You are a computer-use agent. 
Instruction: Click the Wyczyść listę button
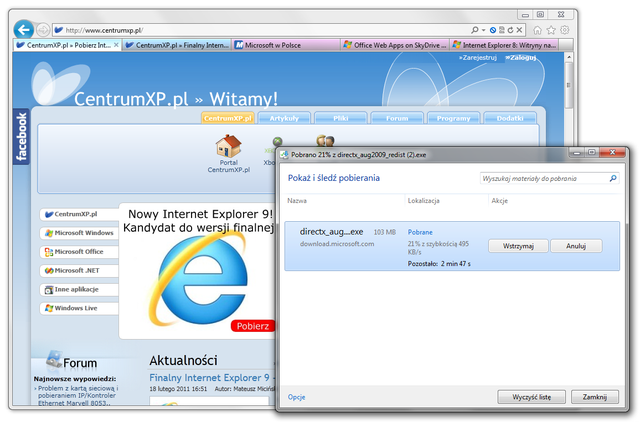pyautogui.click(x=531, y=397)
